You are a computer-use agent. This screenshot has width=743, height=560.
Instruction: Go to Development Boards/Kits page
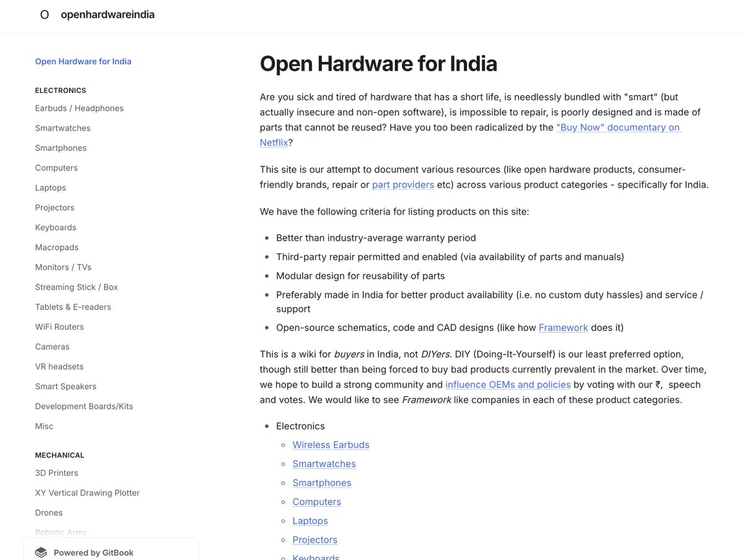pos(84,405)
